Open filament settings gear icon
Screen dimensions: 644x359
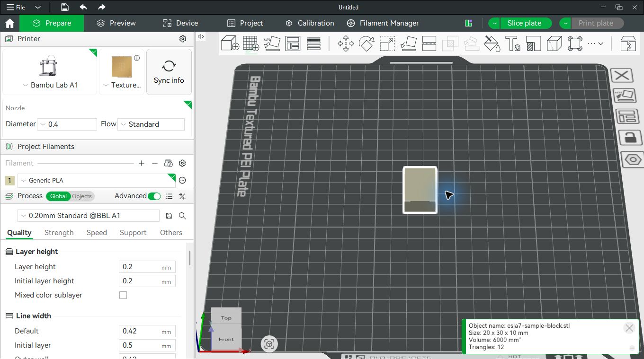pyautogui.click(x=182, y=163)
